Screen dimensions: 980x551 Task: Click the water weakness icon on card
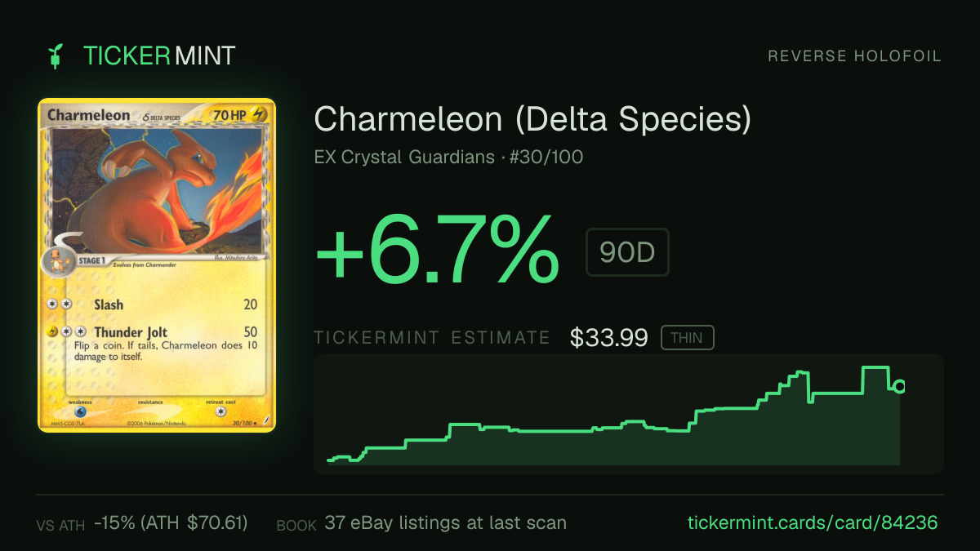[80, 412]
